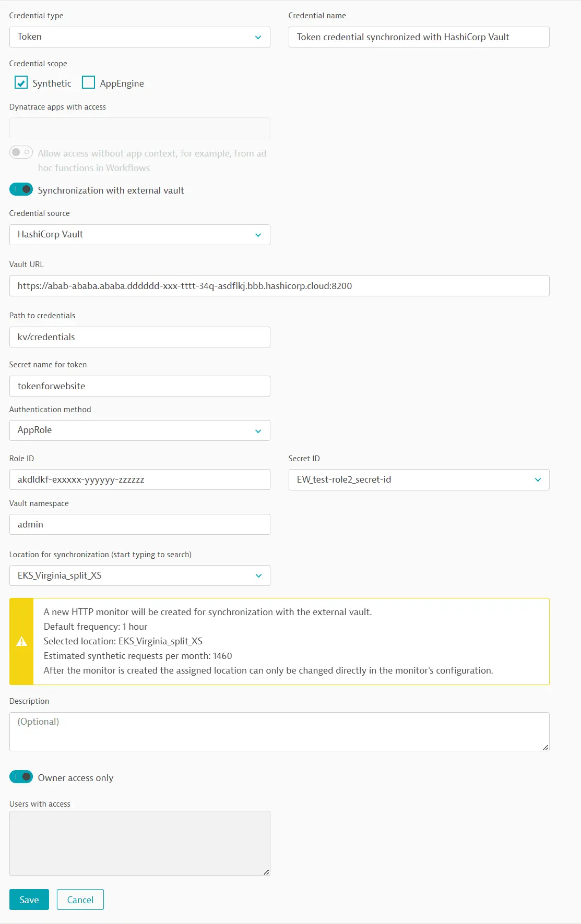Viewport: 581px width, 924px height.
Task: Click into the optional Description textarea
Action: click(279, 731)
